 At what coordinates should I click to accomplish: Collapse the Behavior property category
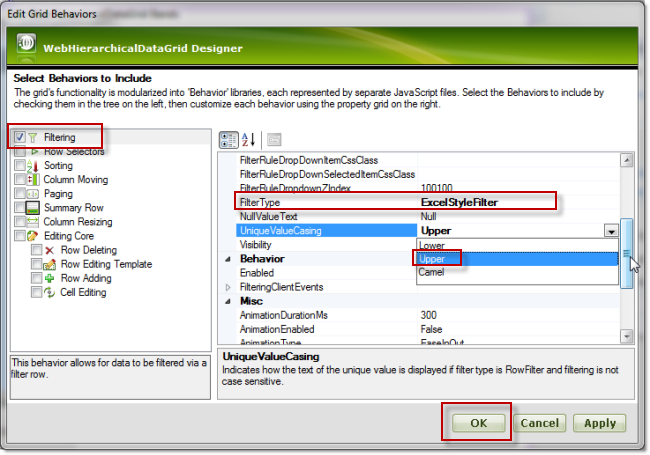227,258
